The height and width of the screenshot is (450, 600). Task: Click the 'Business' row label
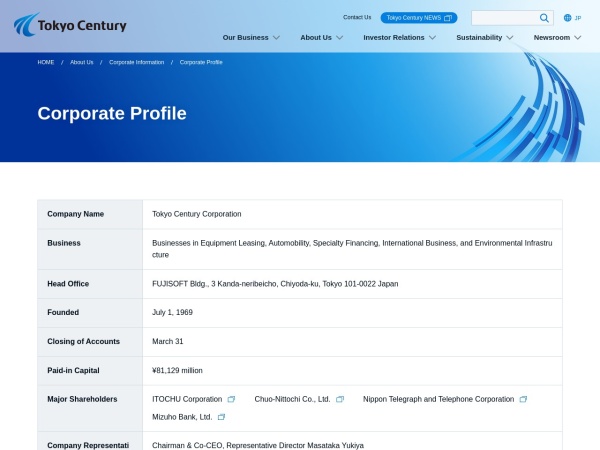(x=64, y=243)
